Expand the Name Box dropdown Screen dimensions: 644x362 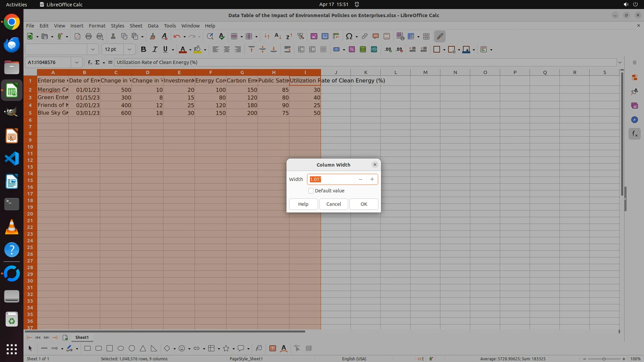coord(77,62)
